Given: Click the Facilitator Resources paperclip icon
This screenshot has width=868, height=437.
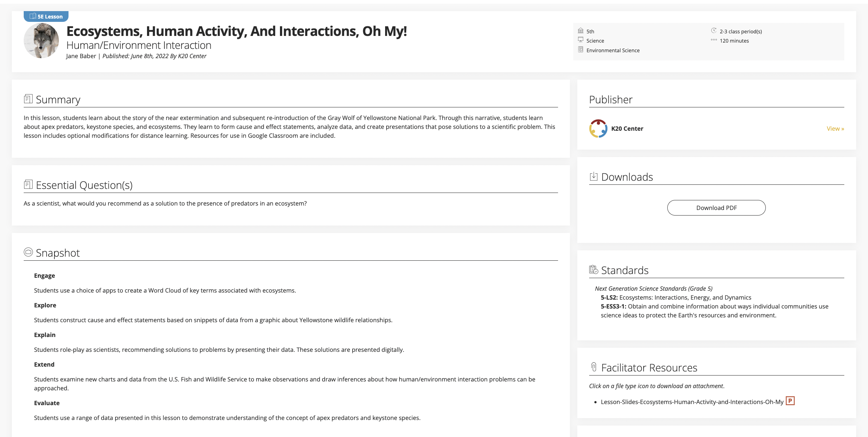Looking at the screenshot, I should coord(594,367).
